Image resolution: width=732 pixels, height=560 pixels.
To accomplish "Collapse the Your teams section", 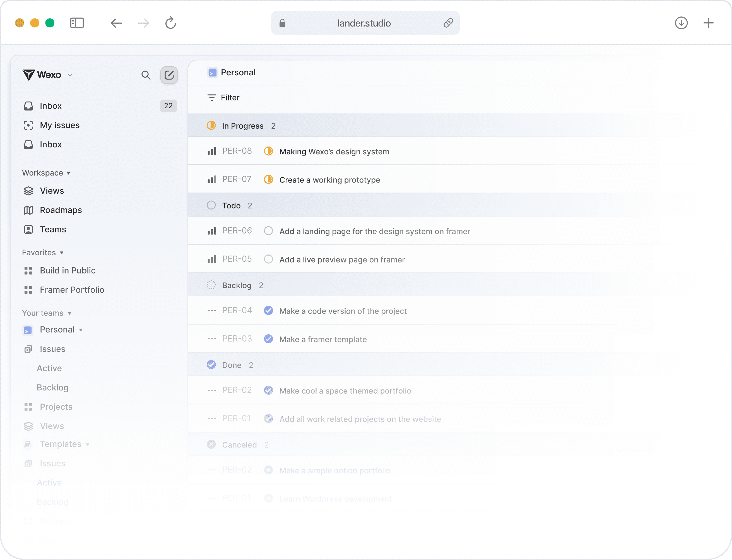I will coord(69,313).
